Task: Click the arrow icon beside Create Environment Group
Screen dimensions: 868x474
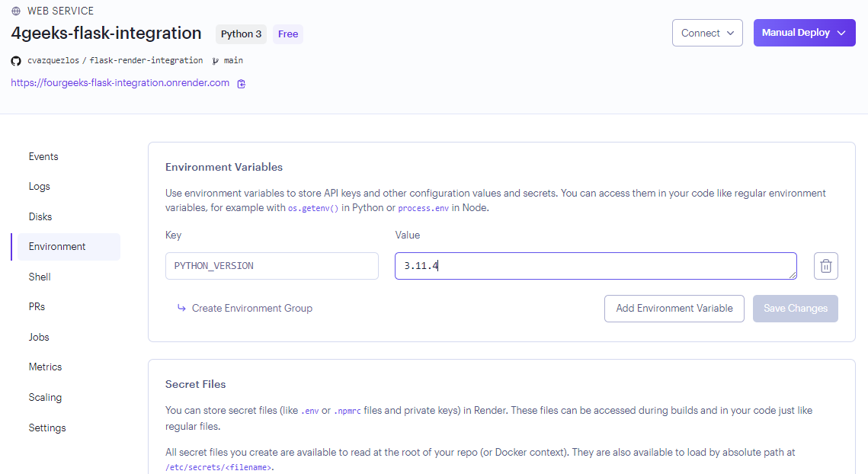Action: (181, 308)
